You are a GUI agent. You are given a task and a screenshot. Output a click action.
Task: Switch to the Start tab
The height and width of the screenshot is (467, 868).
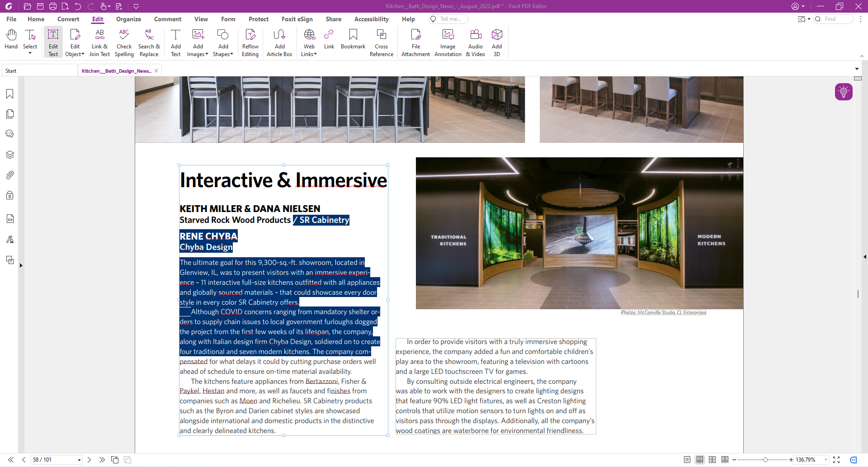click(11, 71)
